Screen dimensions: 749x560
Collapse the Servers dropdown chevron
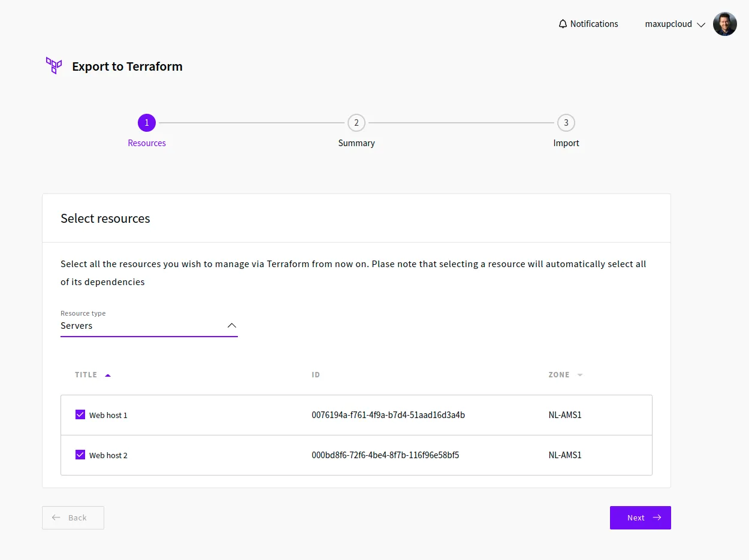[x=232, y=326]
